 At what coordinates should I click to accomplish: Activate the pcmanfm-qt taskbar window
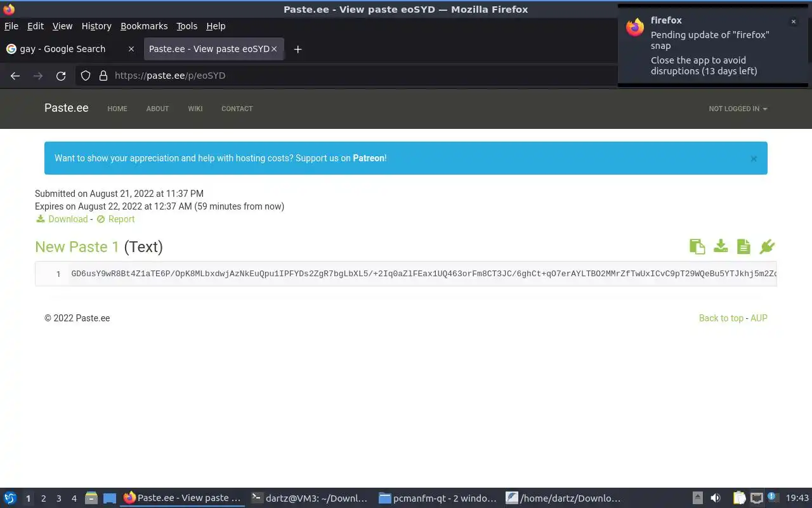(438, 498)
